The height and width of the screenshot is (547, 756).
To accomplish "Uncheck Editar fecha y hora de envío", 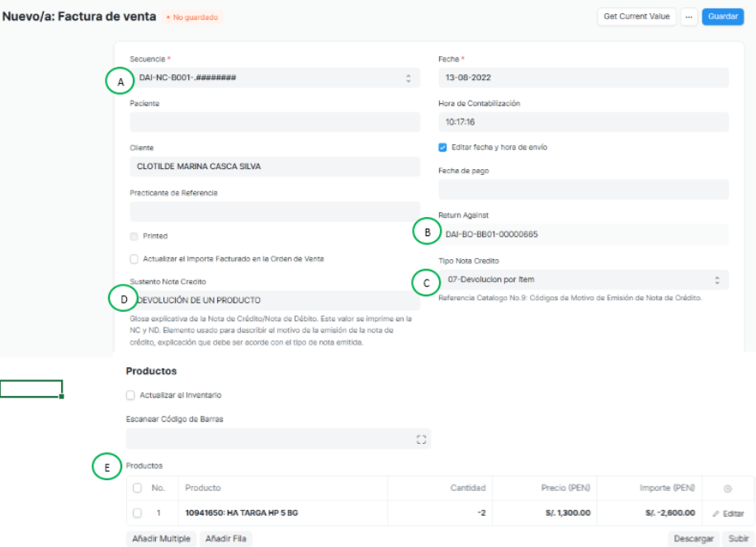I will pyautogui.click(x=443, y=148).
